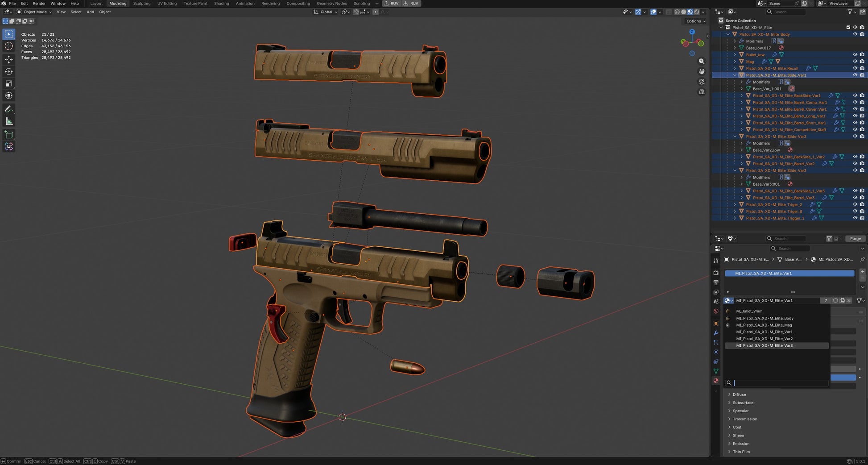Expand the Subsurface panel
Image resolution: width=868 pixels, height=465 pixels.
[743, 403]
